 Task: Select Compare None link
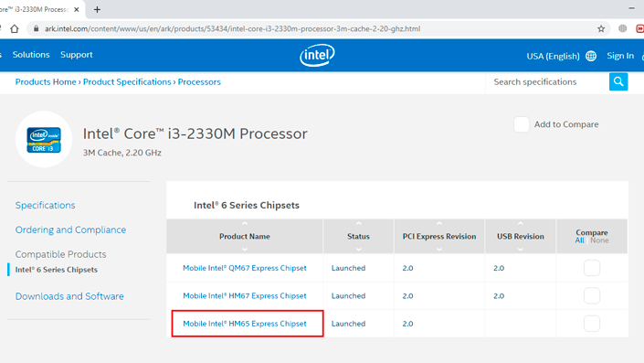(x=599, y=240)
